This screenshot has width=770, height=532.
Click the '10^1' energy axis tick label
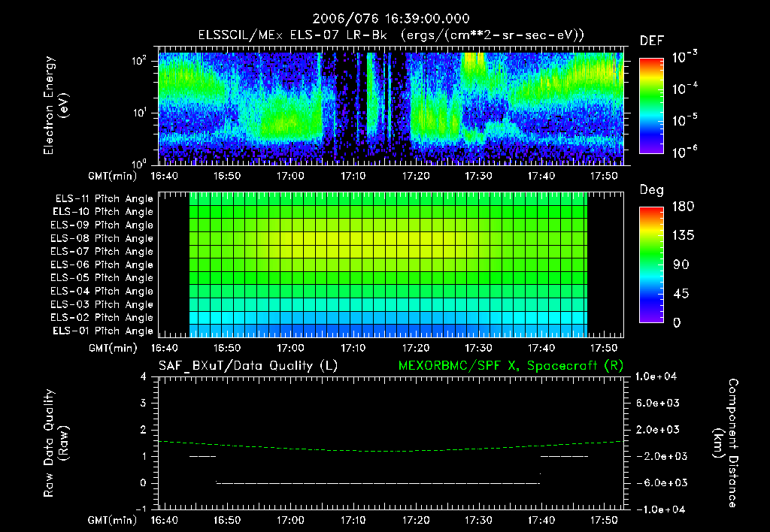(x=140, y=113)
